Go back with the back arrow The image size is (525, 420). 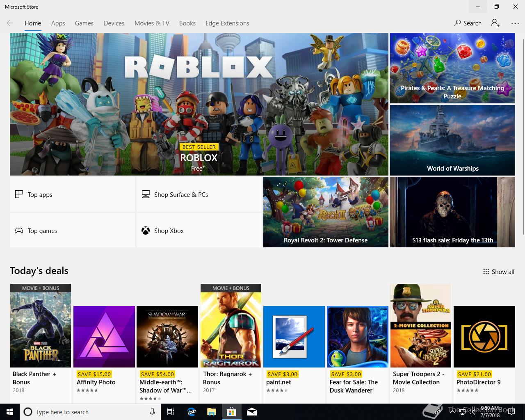click(x=10, y=23)
